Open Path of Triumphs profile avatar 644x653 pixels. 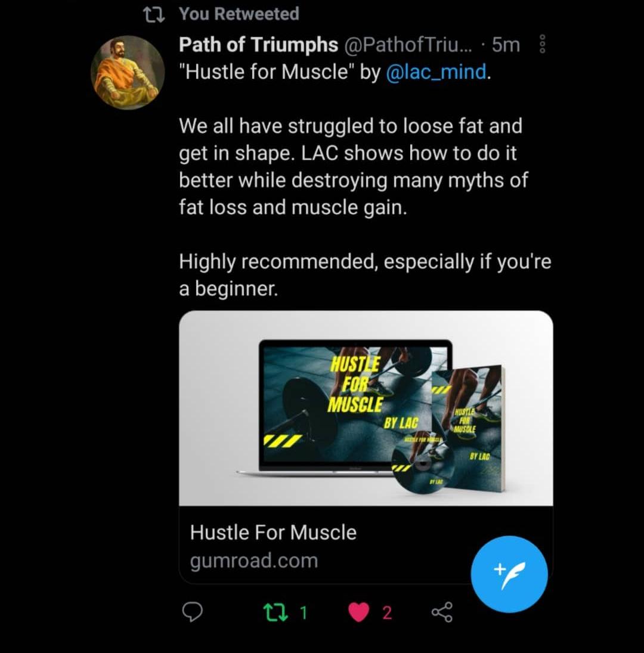[x=128, y=73]
